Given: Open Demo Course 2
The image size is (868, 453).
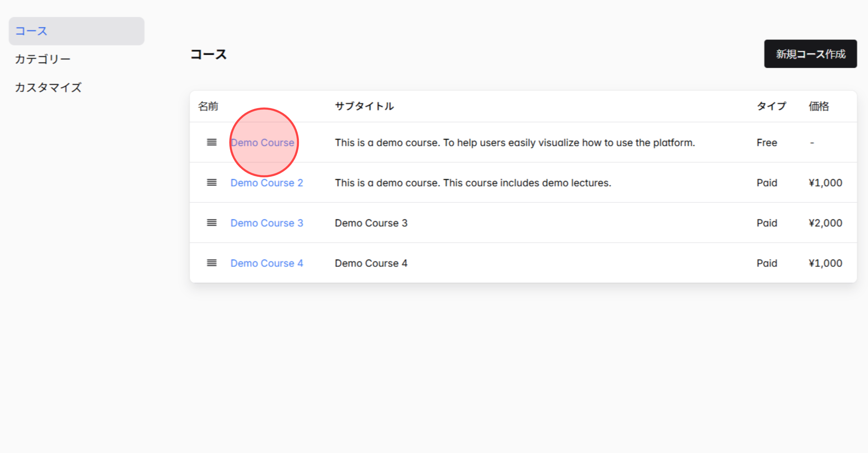Looking at the screenshot, I should pyautogui.click(x=266, y=183).
